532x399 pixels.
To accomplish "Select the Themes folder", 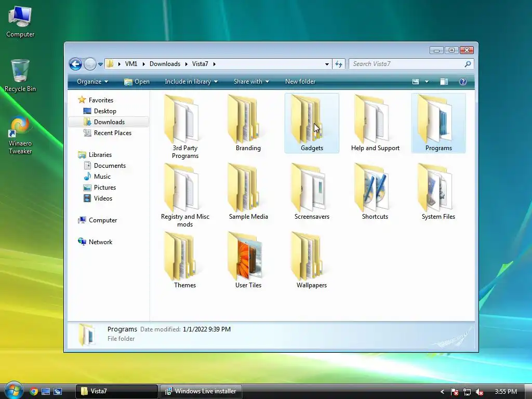I will [185, 260].
